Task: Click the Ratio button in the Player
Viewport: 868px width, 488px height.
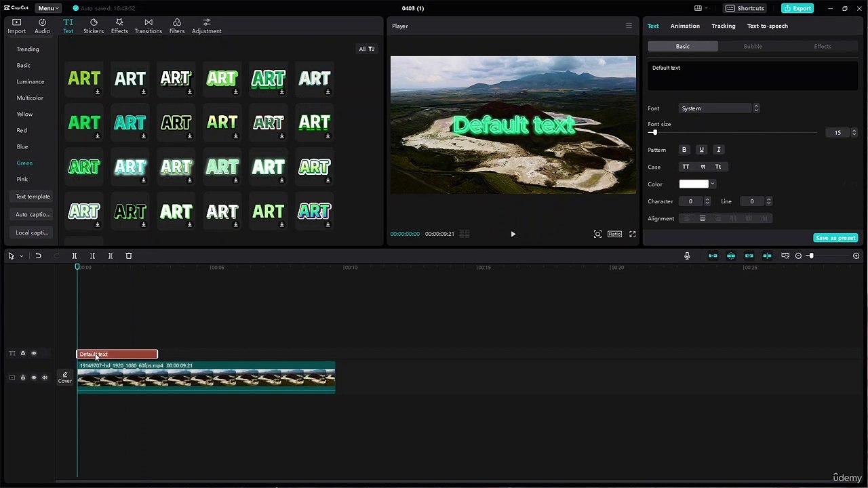Action: [614, 234]
